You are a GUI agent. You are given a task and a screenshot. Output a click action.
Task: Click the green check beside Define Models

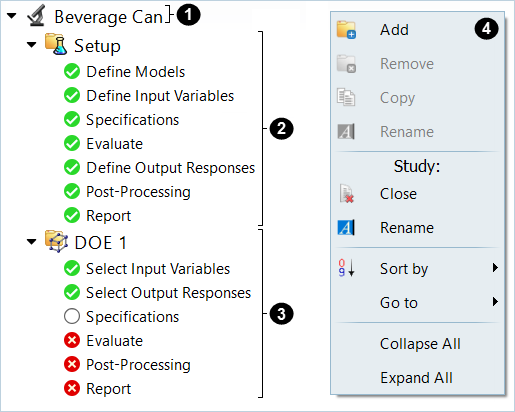coord(72,71)
